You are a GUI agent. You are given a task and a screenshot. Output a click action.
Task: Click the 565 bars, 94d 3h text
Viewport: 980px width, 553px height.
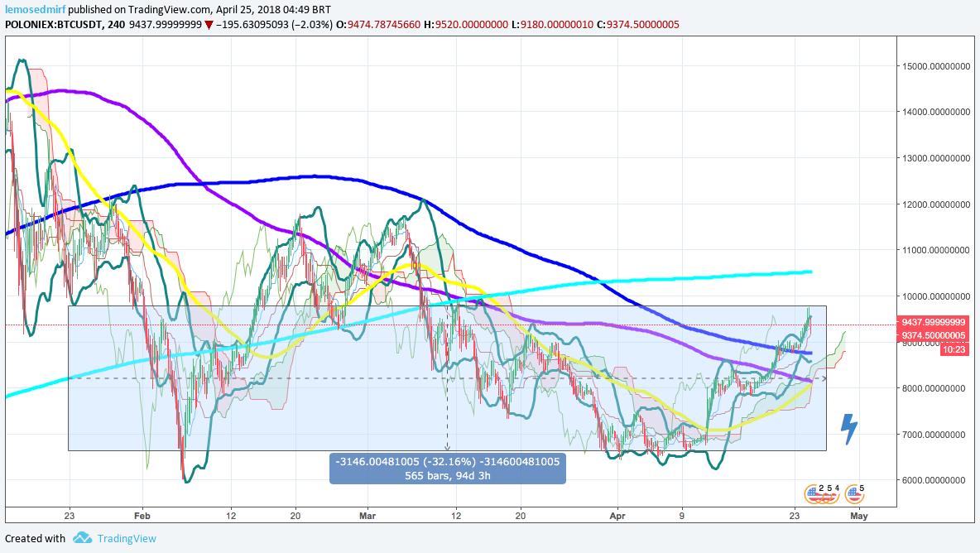click(x=448, y=475)
